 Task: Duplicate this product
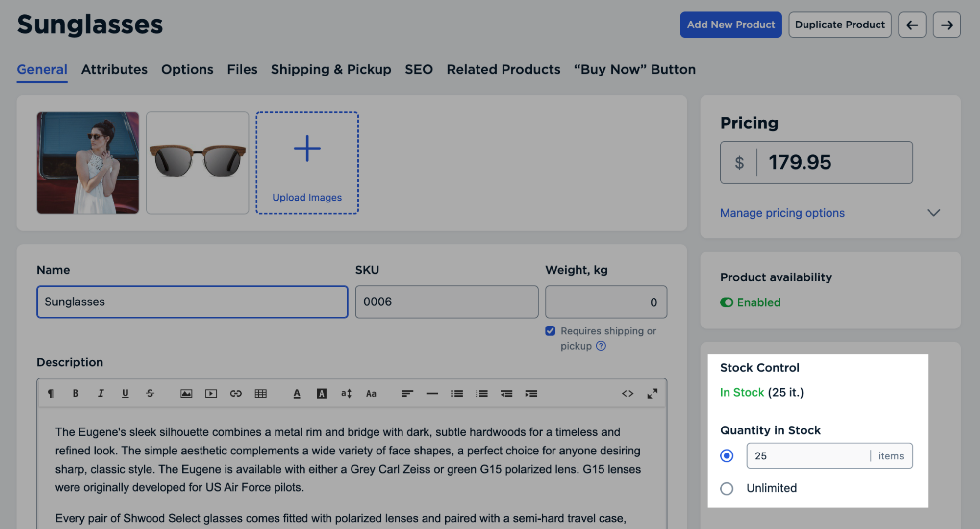840,24
